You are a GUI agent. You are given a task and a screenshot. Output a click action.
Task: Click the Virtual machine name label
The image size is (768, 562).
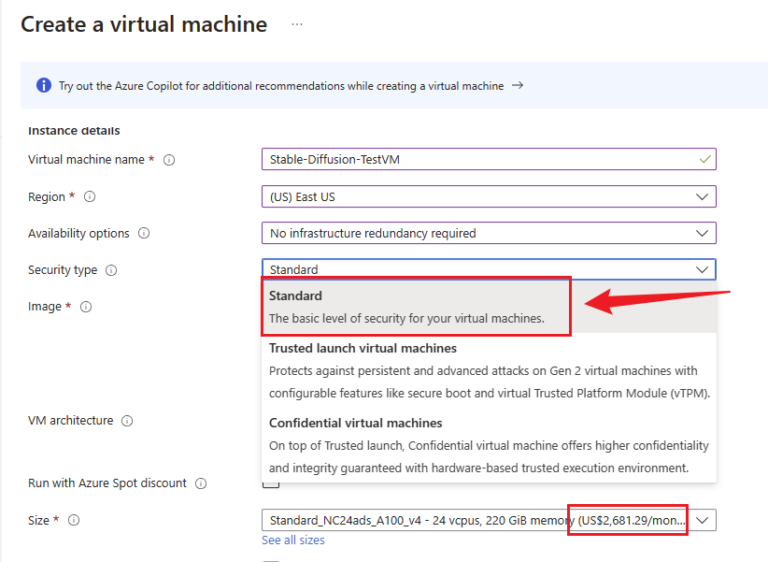[x=86, y=160]
